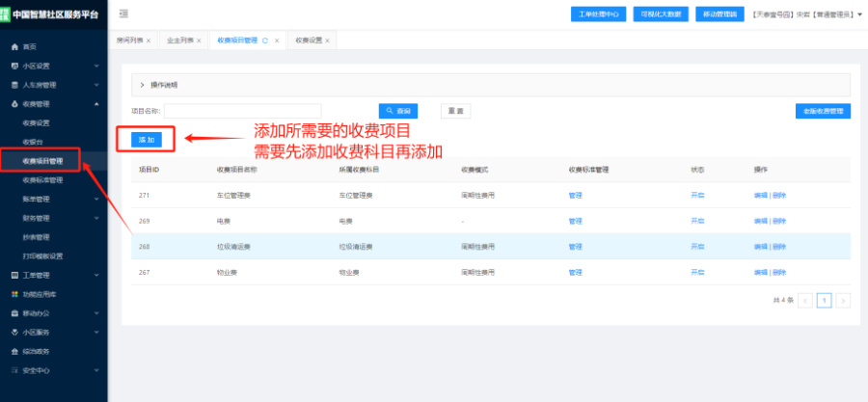Click the 重置 reset button
This screenshot has height=402, width=868.
tap(455, 111)
